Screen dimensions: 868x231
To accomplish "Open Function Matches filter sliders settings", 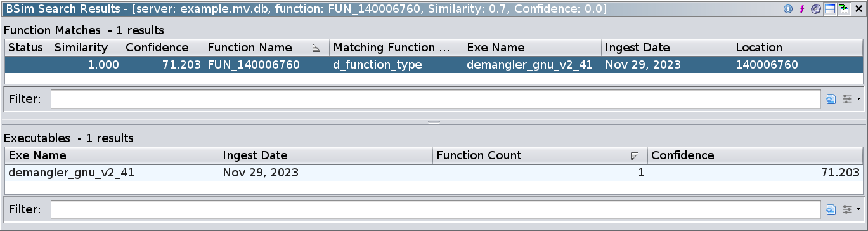I will pos(847,99).
